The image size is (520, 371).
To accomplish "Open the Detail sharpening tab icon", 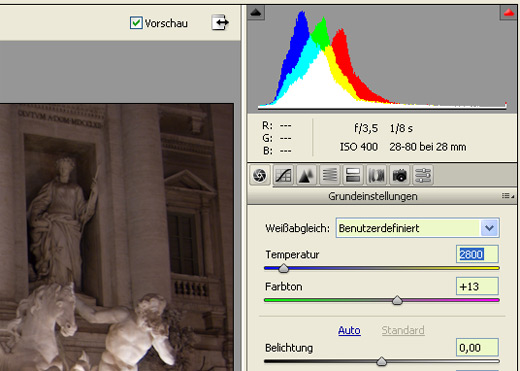I will pos(307,175).
